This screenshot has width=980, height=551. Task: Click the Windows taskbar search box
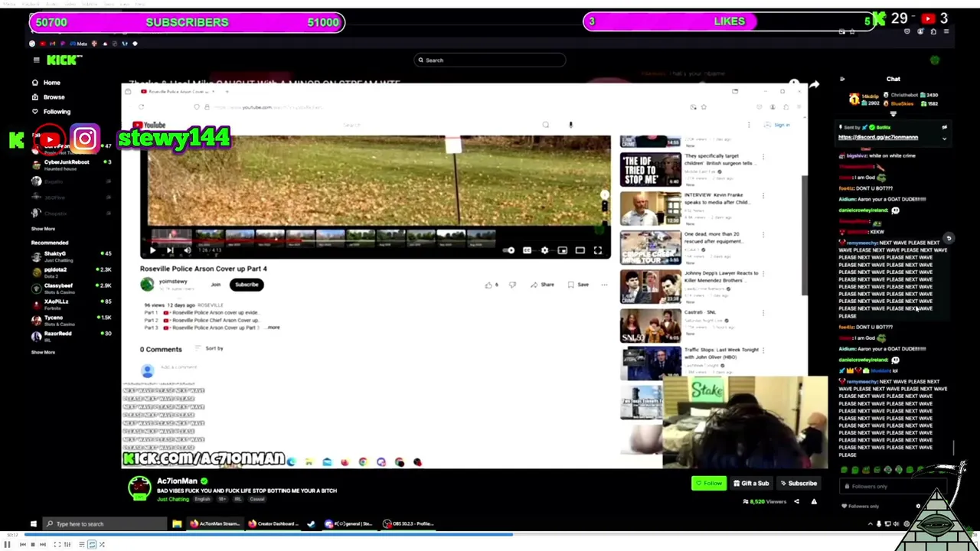point(105,524)
